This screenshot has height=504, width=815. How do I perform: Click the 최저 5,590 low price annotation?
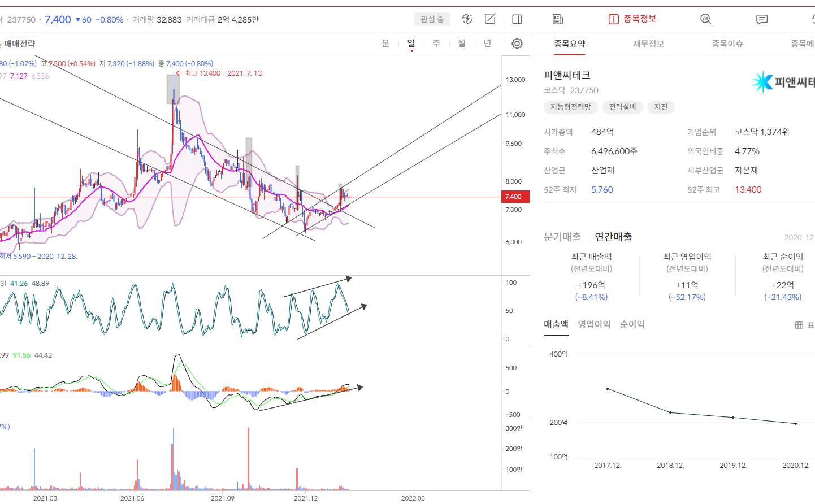pyautogui.click(x=38, y=257)
